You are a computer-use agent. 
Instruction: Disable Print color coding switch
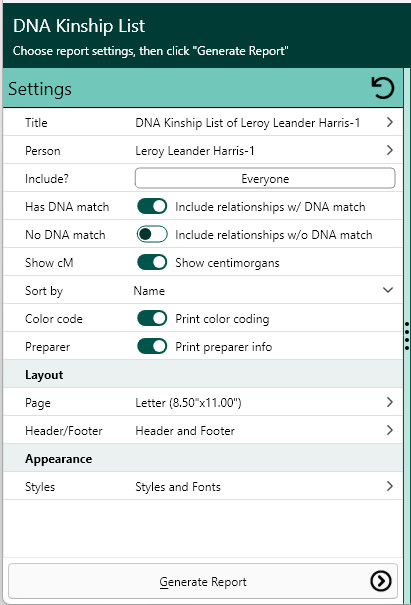tap(152, 318)
